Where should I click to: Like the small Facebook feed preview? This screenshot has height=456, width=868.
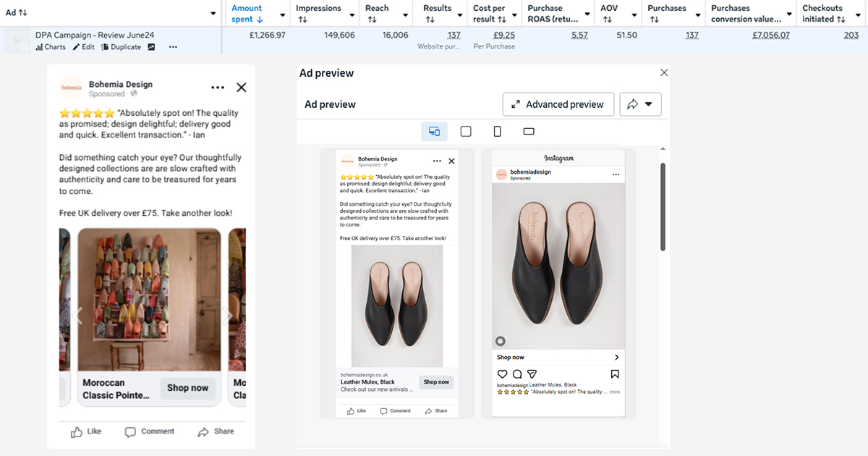coord(357,410)
